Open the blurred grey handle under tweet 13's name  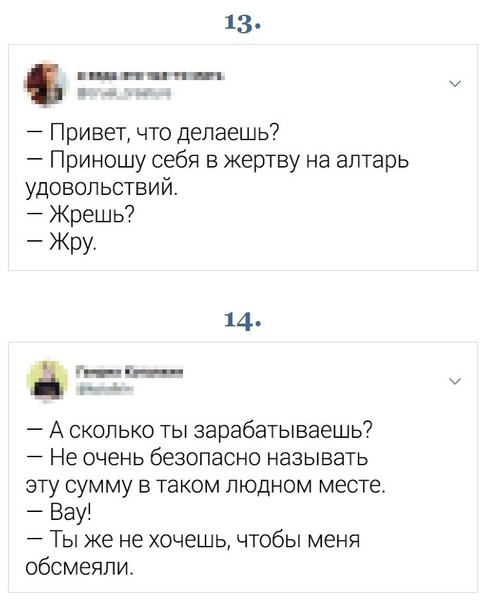(x=124, y=93)
